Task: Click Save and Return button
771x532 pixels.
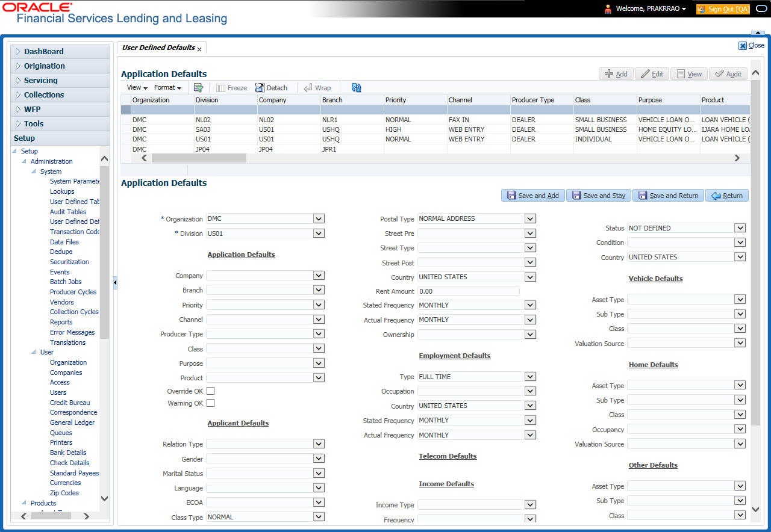Action: pyautogui.click(x=668, y=196)
